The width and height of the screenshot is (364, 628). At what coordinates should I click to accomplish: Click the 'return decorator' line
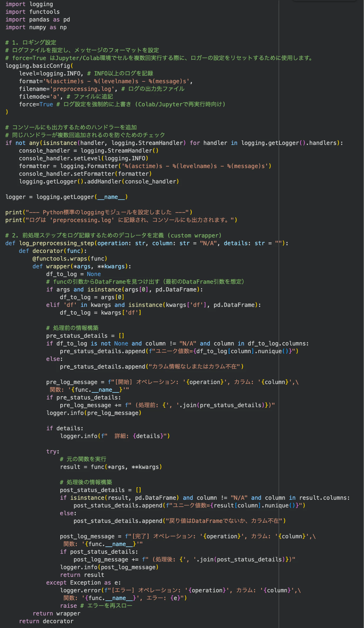point(46,621)
